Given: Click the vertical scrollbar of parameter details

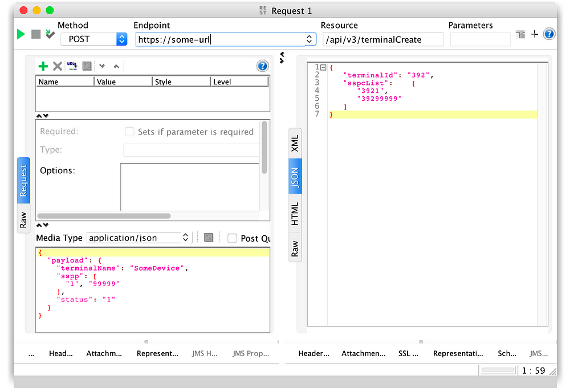Looking at the screenshot, I should coord(264,148).
